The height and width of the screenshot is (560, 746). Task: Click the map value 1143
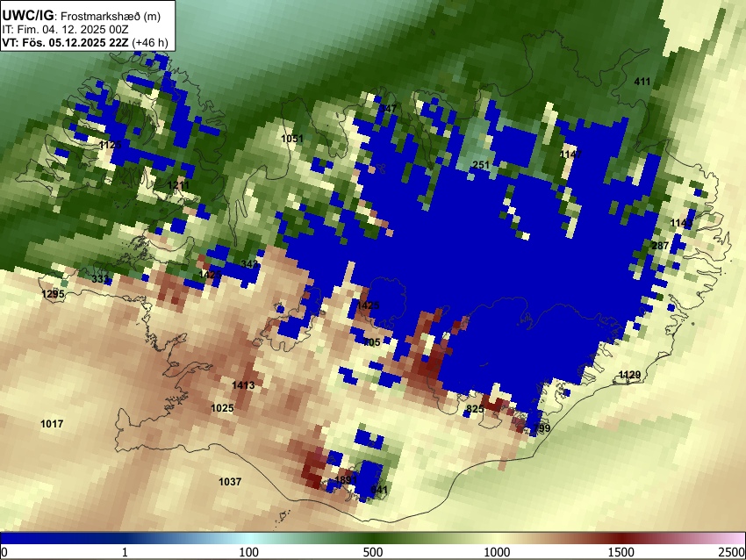coord(681,223)
